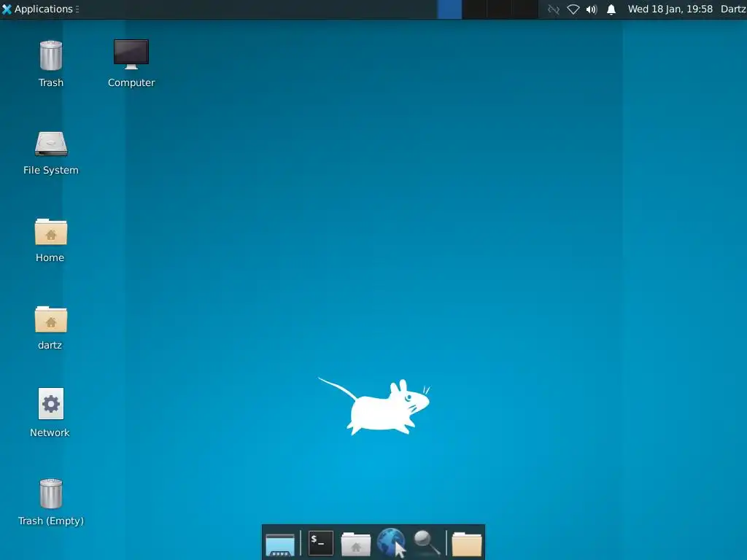Image resolution: width=747 pixels, height=560 pixels.
Task: Open the home file manager in dock
Action: pyautogui.click(x=356, y=544)
